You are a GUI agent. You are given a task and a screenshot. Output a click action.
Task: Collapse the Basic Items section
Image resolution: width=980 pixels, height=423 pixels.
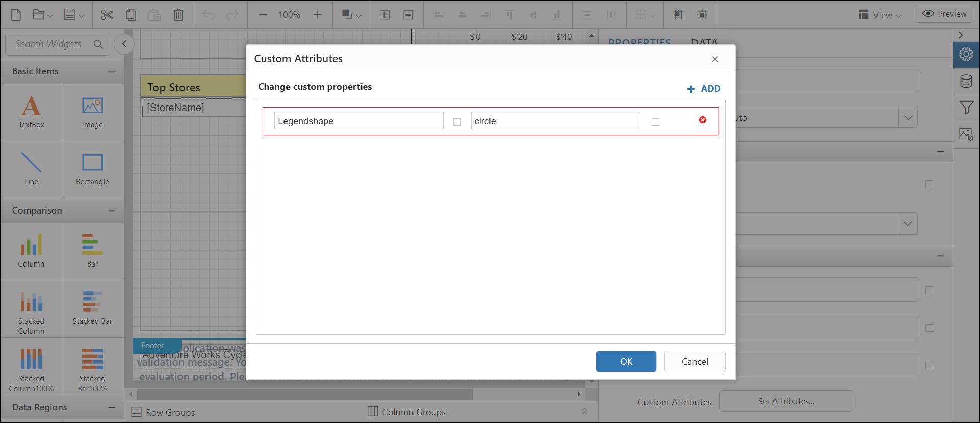[x=112, y=72]
